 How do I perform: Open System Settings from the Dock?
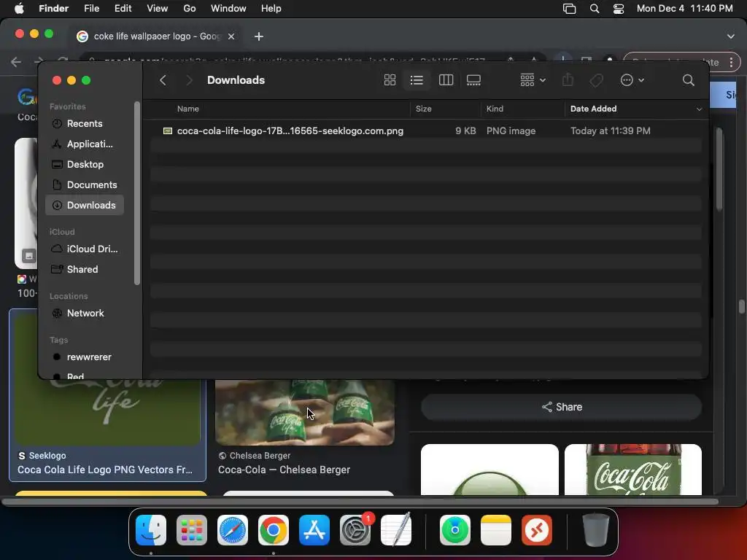355,530
